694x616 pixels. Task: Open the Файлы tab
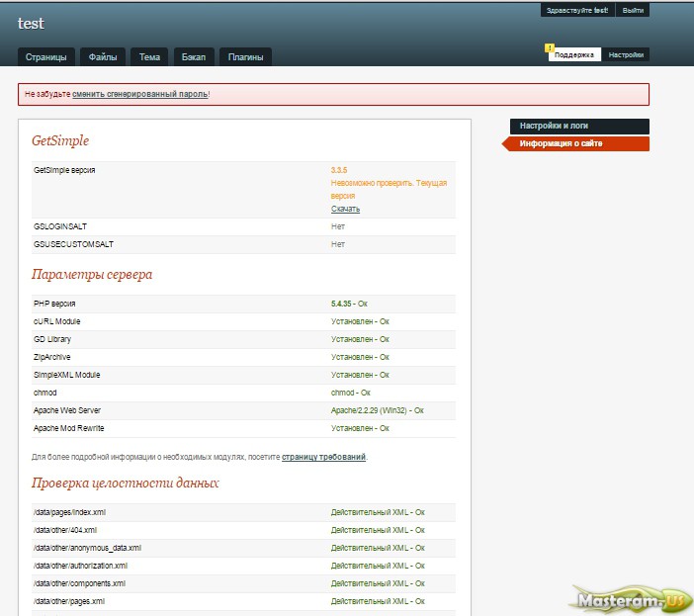(x=103, y=57)
